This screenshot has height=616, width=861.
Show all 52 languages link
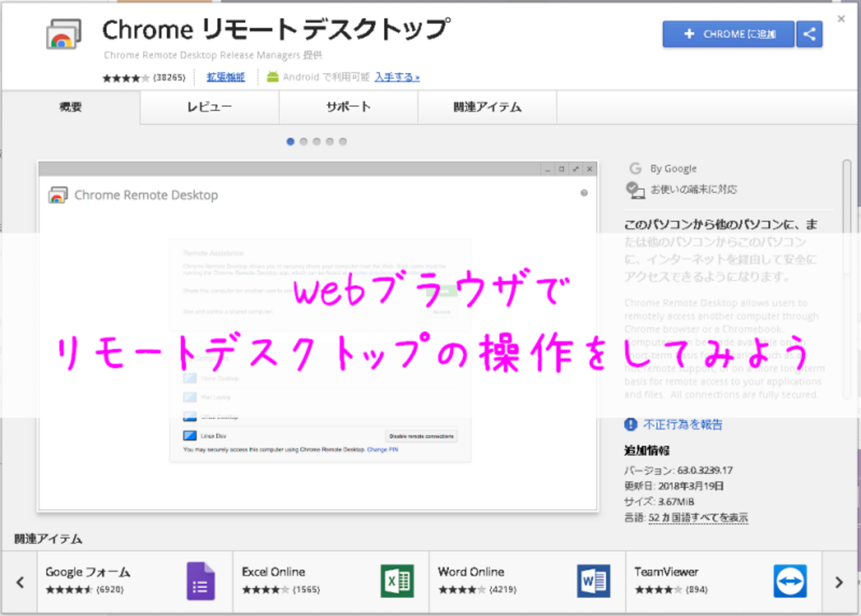(698, 518)
